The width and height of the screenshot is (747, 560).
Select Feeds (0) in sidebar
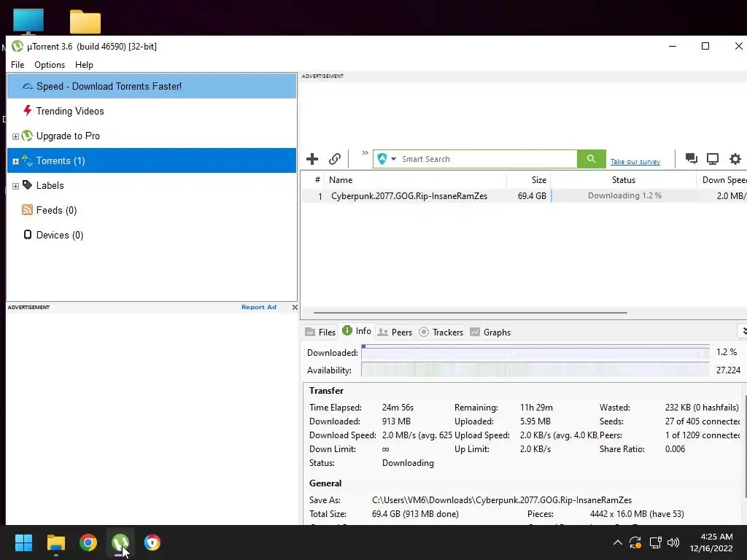pos(152,210)
